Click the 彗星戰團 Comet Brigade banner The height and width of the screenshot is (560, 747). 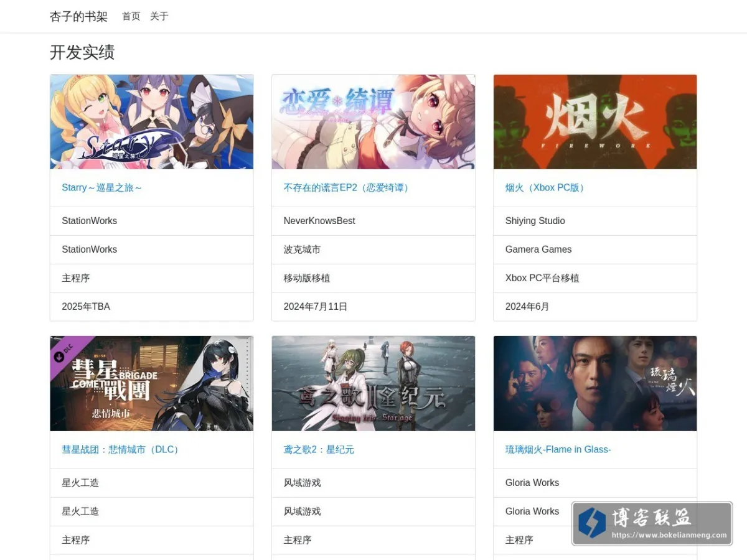tap(152, 384)
